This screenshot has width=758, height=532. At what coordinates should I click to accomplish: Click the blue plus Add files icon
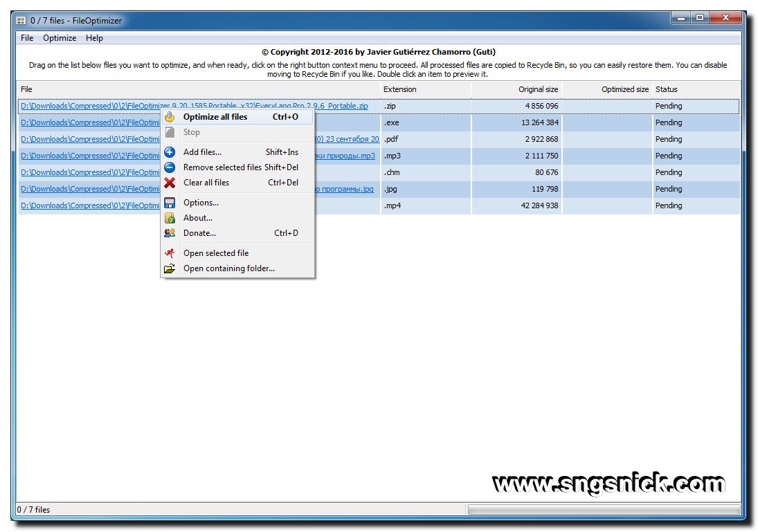[x=170, y=152]
